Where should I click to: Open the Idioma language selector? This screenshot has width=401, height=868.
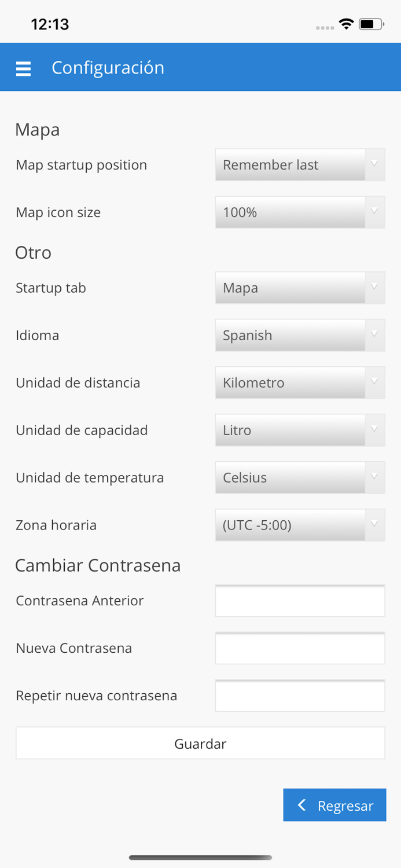300,335
